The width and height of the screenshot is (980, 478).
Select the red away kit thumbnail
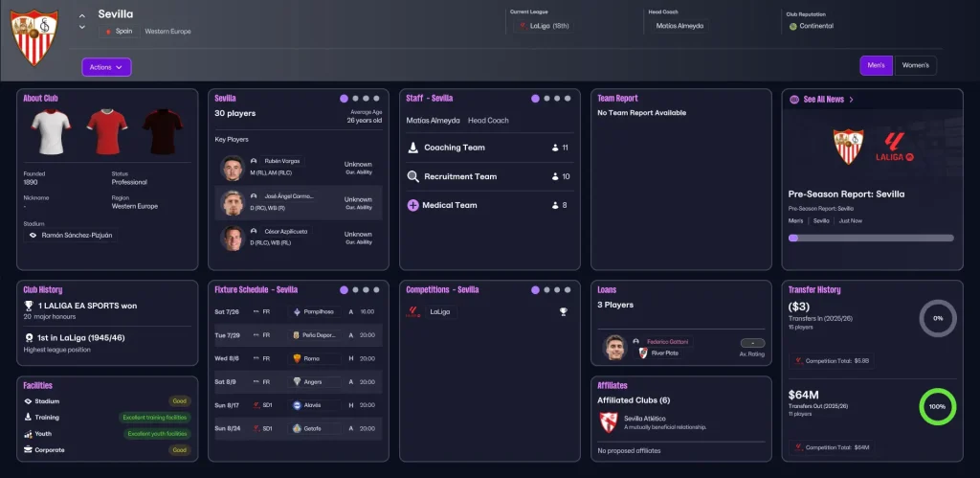107,132
